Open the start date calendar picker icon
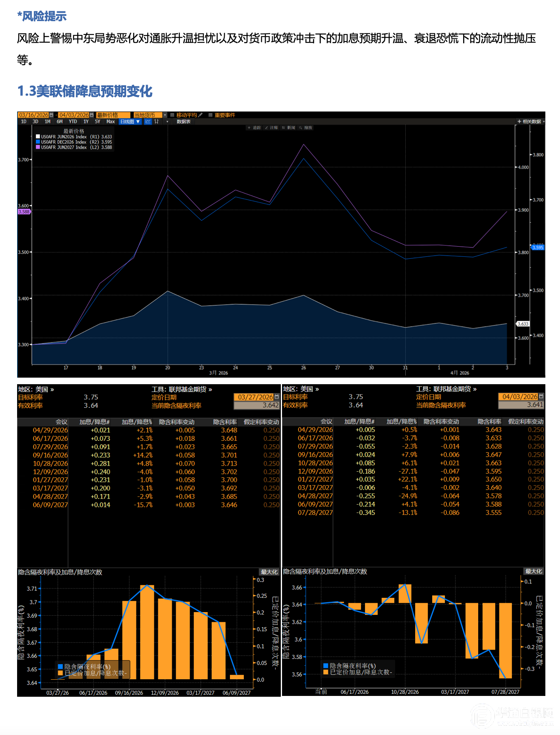Image resolution: width=560 pixels, height=735 pixels. [x=51, y=115]
